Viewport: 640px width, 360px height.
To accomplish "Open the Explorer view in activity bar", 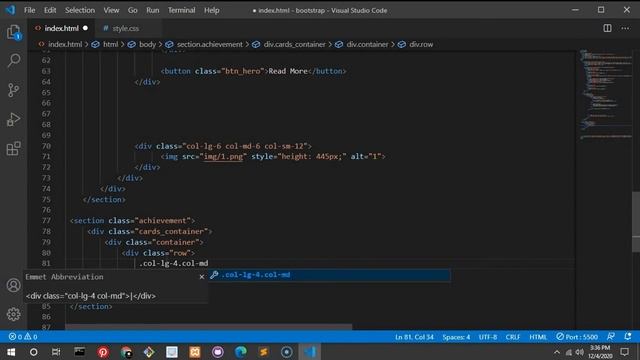I will click(x=13, y=32).
